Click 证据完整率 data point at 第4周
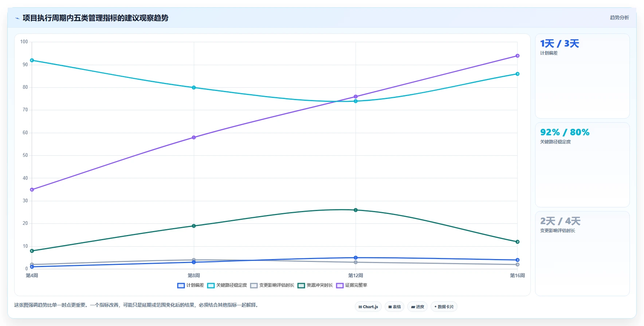 pyautogui.click(x=32, y=190)
